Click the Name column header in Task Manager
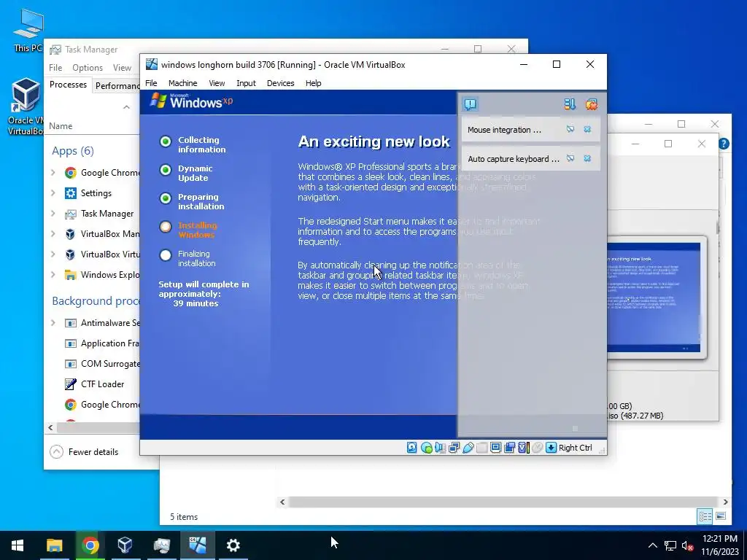 click(61, 125)
